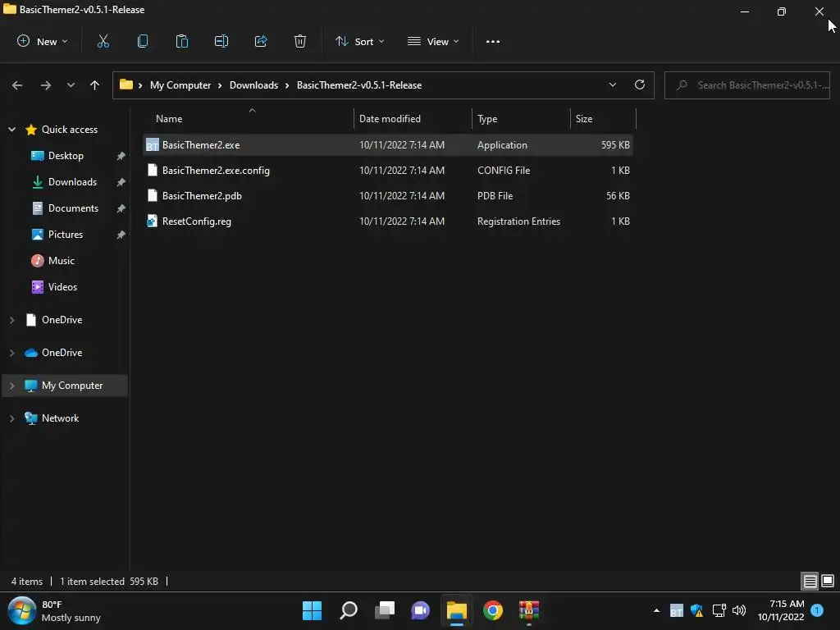Open the Chat app on taskbar
Image resolution: width=840 pixels, height=630 pixels.
[421, 610]
